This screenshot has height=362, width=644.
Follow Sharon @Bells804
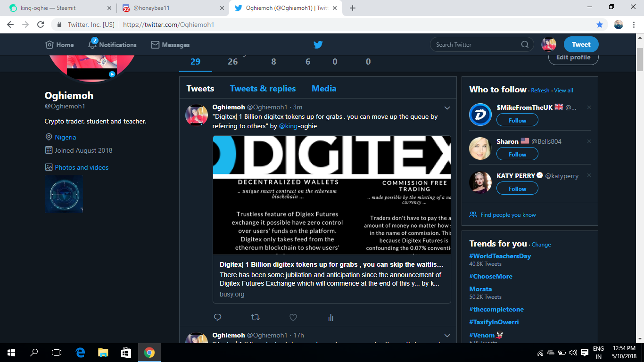coord(517,154)
